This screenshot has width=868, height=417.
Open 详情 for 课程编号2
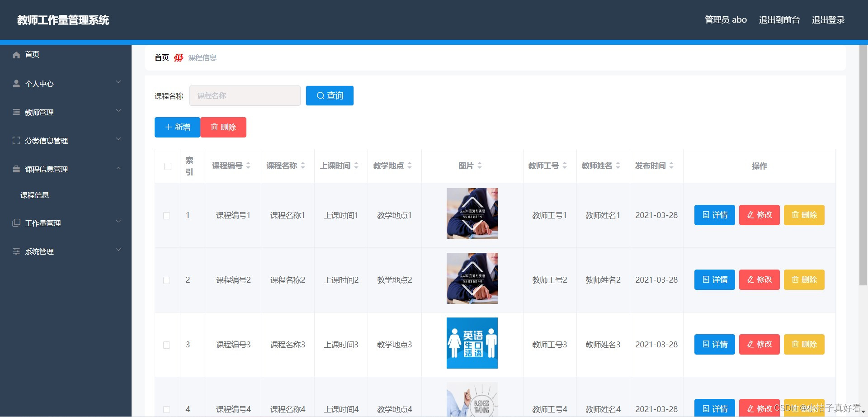pyautogui.click(x=714, y=280)
